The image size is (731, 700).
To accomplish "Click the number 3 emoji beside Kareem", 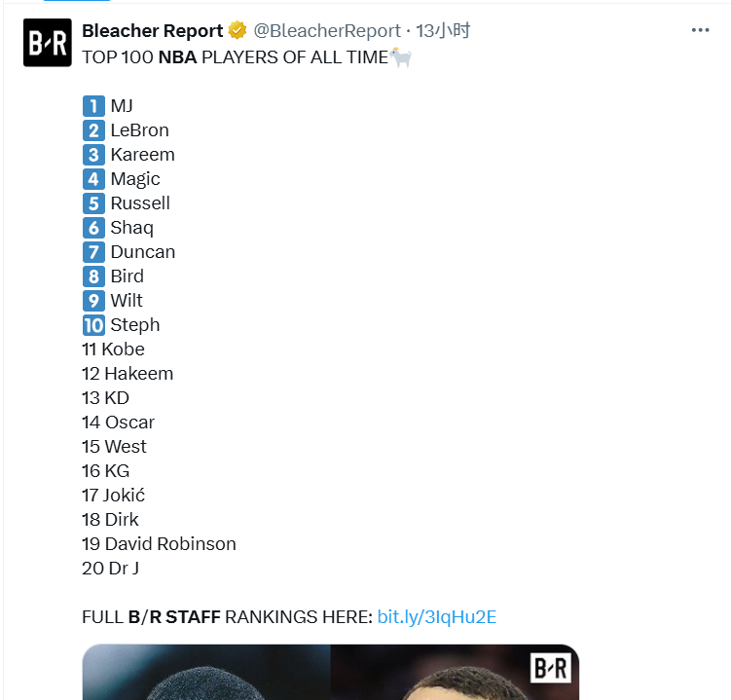I will point(93,155).
